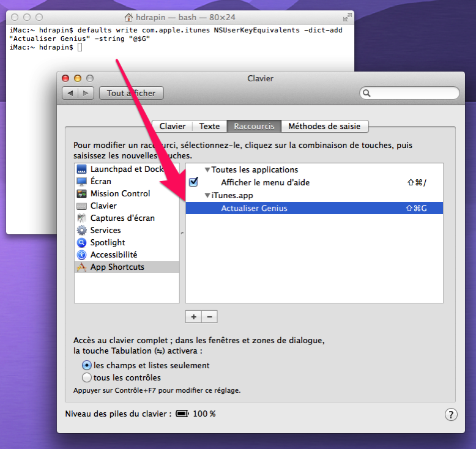Choose the Mission Control icon in list
This screenshot has width=476, height=449.
(81, 194)
